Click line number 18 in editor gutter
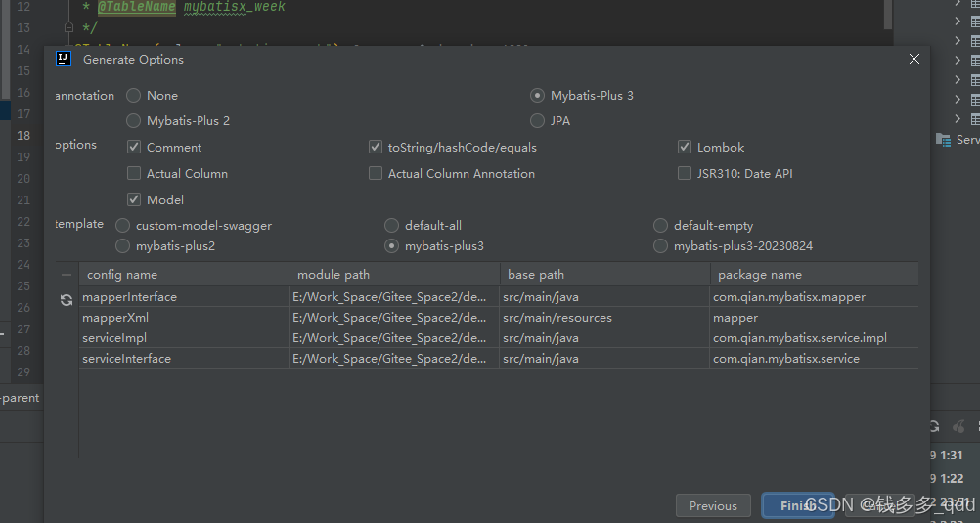 point(23,136)
